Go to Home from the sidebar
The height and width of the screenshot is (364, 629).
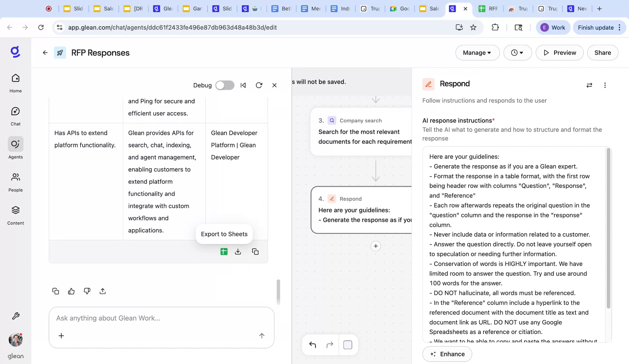click(x=15, y=82)
